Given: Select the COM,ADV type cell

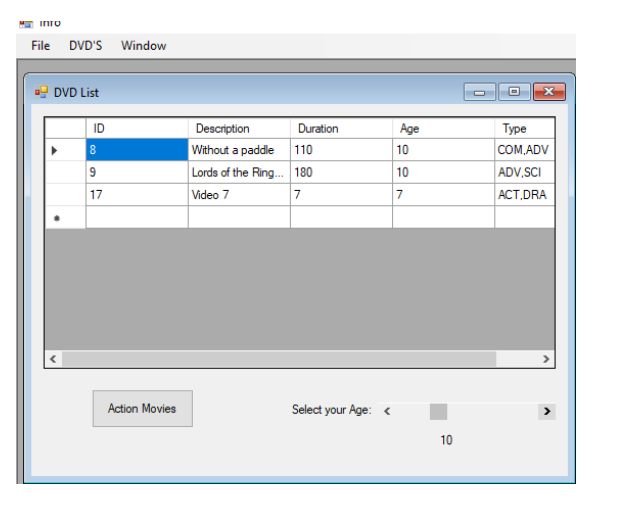Looking at the screenshot, I should pos(525,150).
